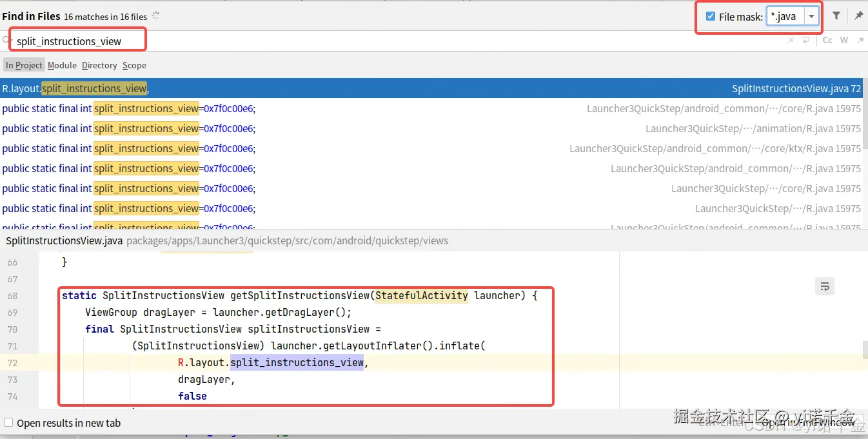Select result in Launcher3QuickStep/…/core/R.java 15975
This screenshot has width=868, height=439.
(431, 188)
